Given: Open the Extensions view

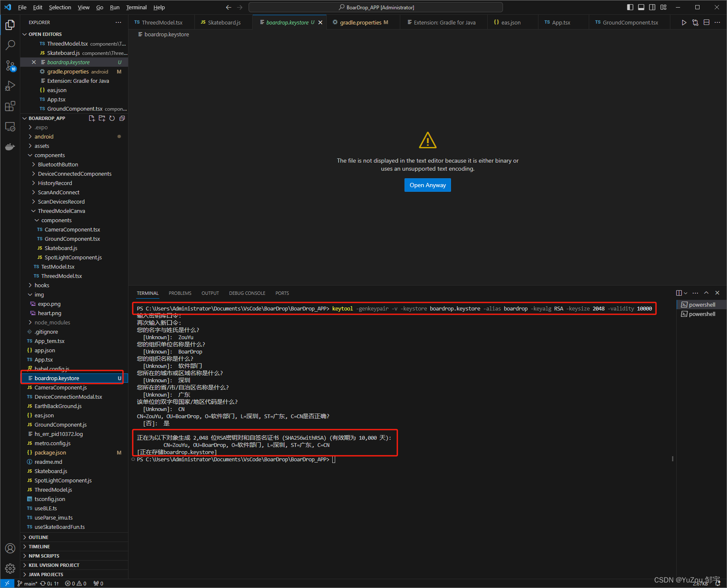Looking at the screenshot, I should click(x=10, y=106).
